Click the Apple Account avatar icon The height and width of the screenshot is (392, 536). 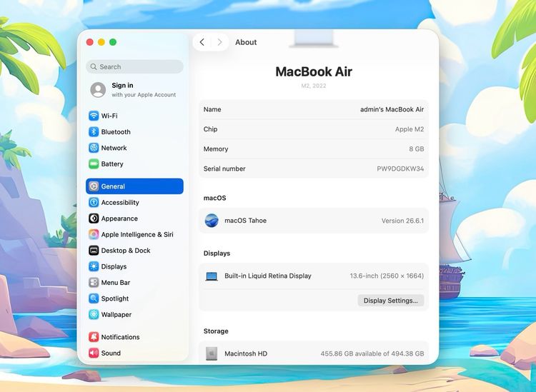coord(98,90)
